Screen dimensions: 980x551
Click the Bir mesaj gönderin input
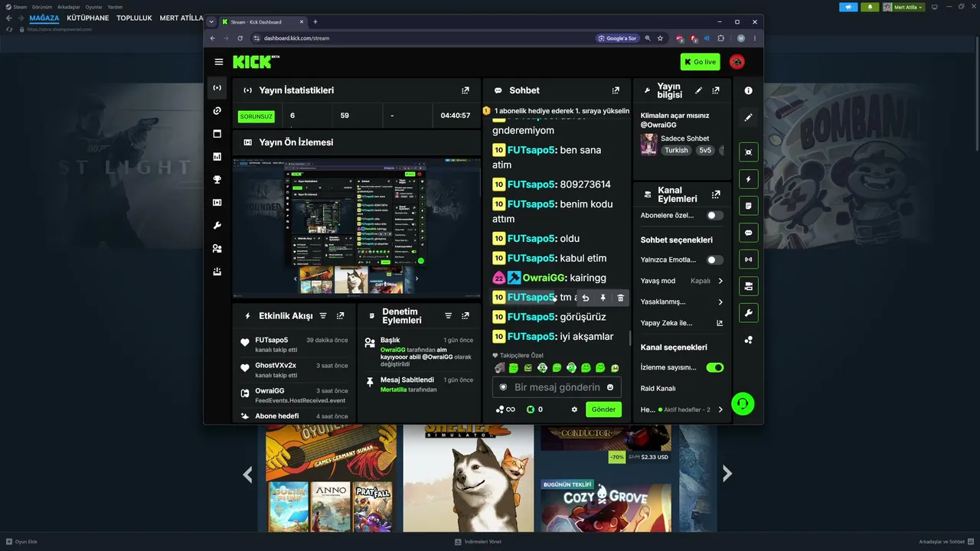click(x=557, y=387)
